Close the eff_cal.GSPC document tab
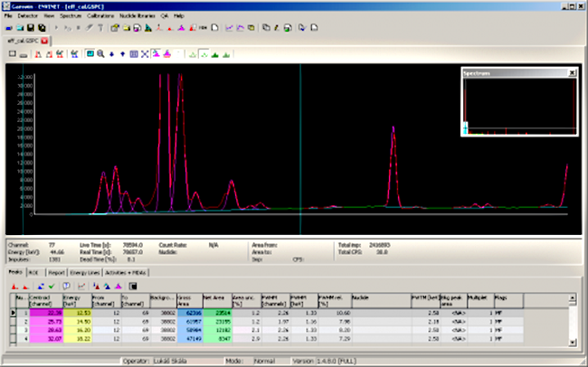The height and width of the screenshot is (367, 588). tap(44, 41)
